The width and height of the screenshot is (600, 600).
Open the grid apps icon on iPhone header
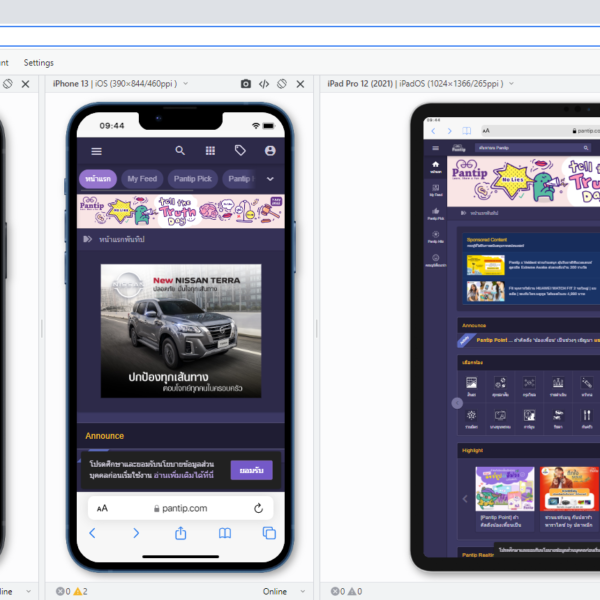point(210,150)
